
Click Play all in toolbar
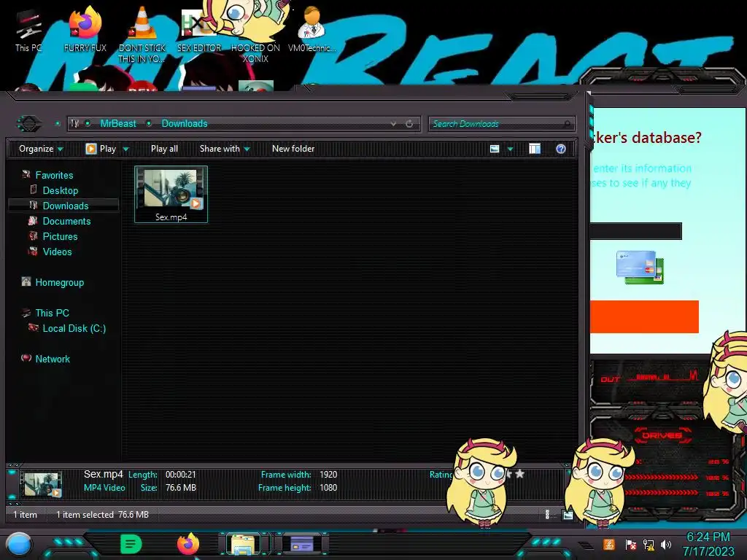pyautogui.click(x=164, y=149)
